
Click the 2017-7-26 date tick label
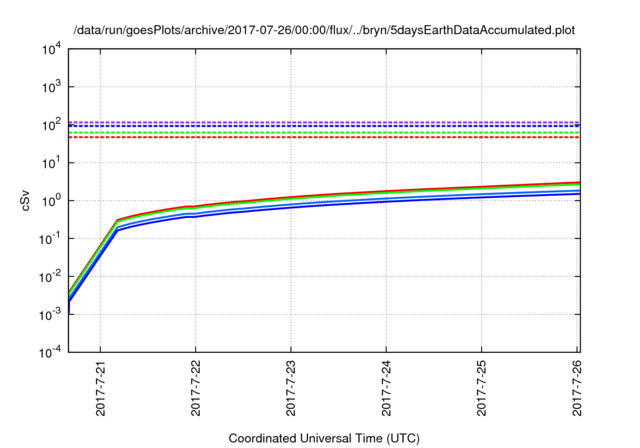(x=577, y=388)
